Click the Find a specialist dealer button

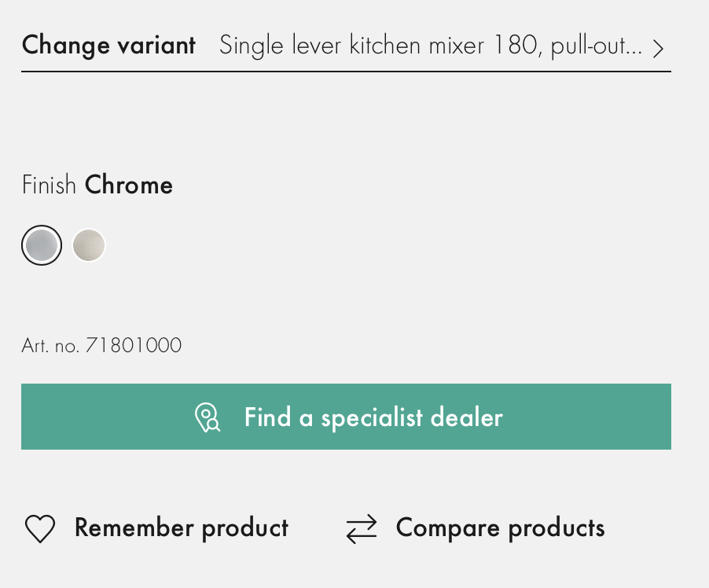[346, 417]
